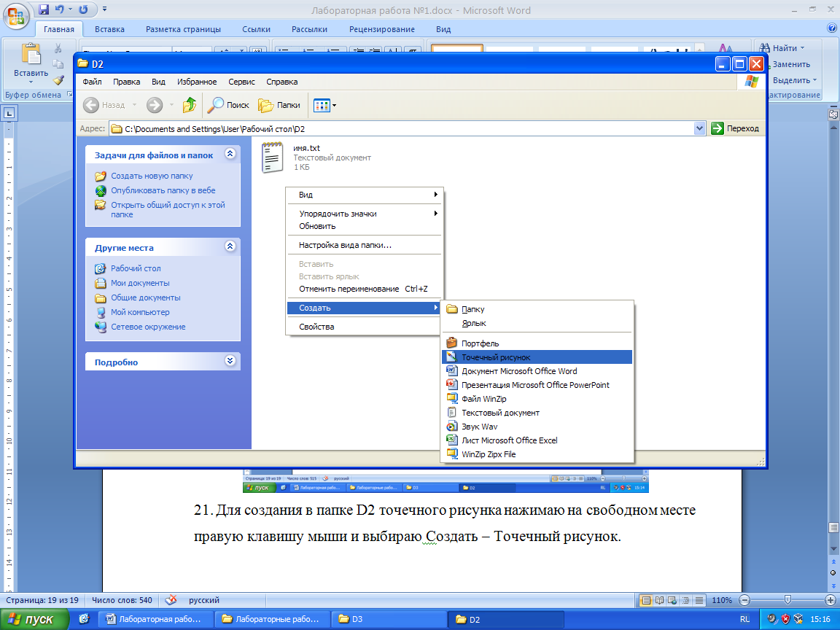The width and height of the screenshot is (840, 630).
Task: Expand the Вид submenu in context menu
Action: click(364, 195)
